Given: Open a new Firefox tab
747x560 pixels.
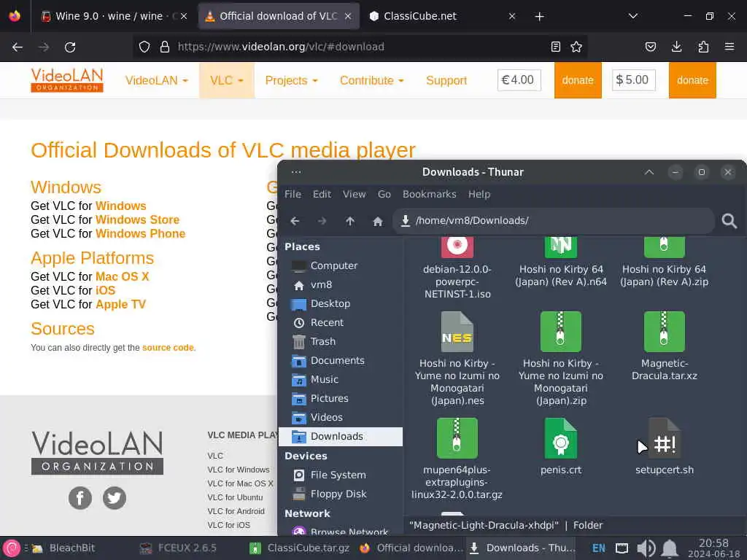Looking at the screenshot, I should tap(539, 17).
